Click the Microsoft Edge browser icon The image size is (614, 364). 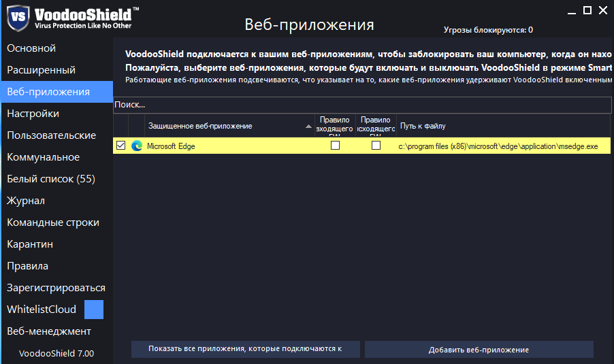(137, 146)
